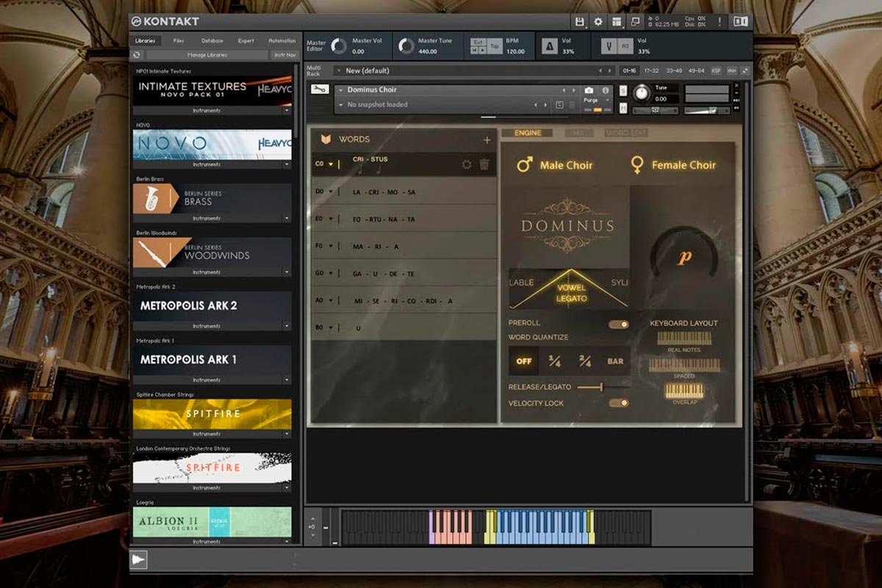This screenshot has width=882, height=588.
Task: Click the KSP script button in the multi rack
Action: pos(716,71)
